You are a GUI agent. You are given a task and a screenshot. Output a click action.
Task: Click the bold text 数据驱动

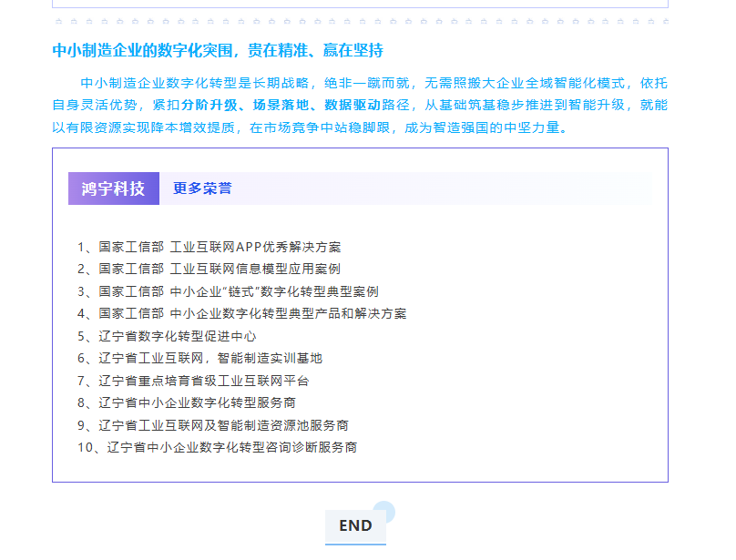(x=353, y=105)
